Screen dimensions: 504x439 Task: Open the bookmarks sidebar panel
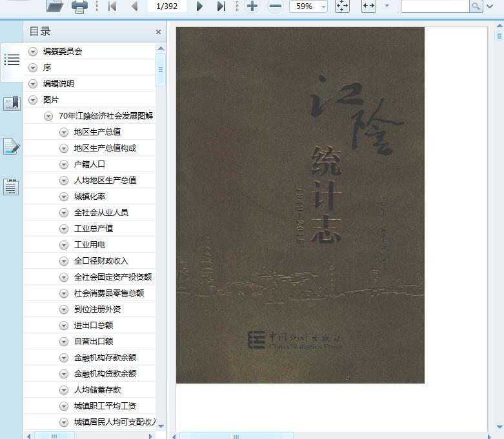[12, 103]
